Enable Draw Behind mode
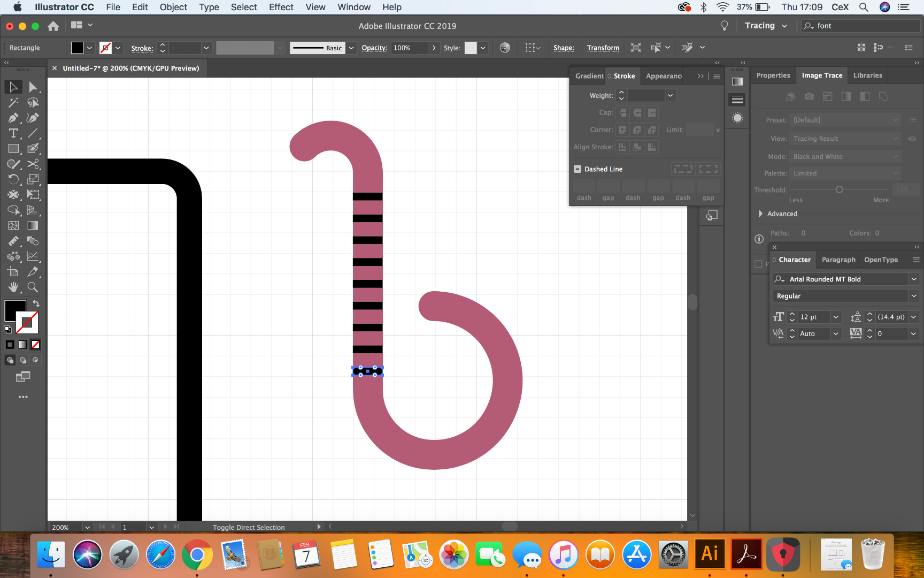The width and height of the screenshot is (924, 578). [22, 360]
